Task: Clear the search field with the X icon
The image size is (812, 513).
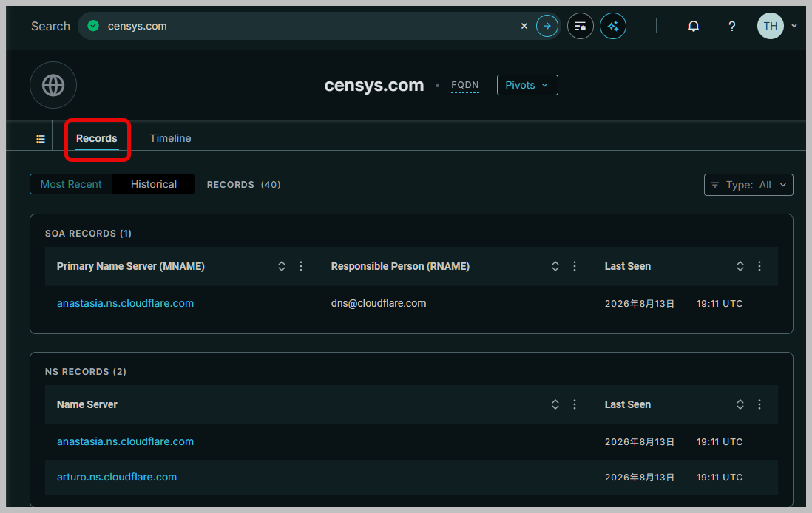Action: point(524,26)
